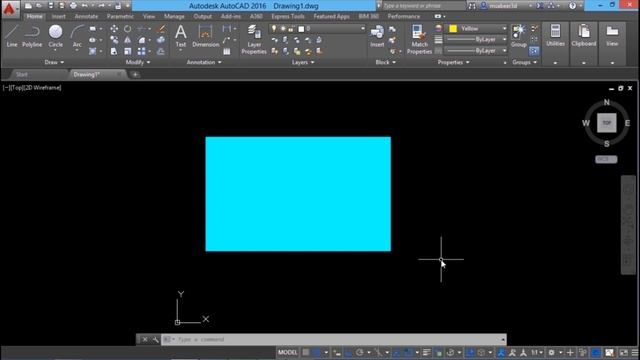
Task: Select the Line tool
Action: pyautogui.click(x=12, y=36)
